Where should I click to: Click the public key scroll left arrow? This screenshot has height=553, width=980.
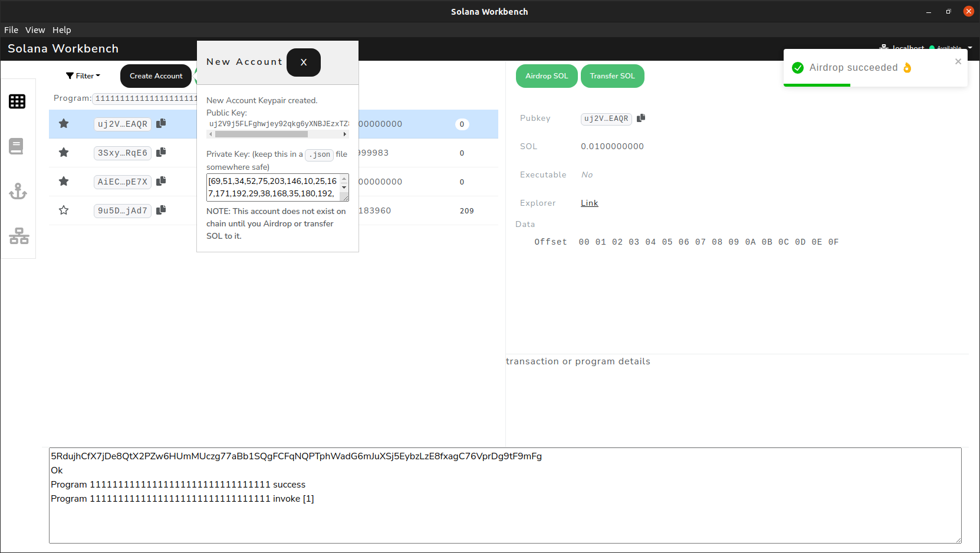point(211,134)
